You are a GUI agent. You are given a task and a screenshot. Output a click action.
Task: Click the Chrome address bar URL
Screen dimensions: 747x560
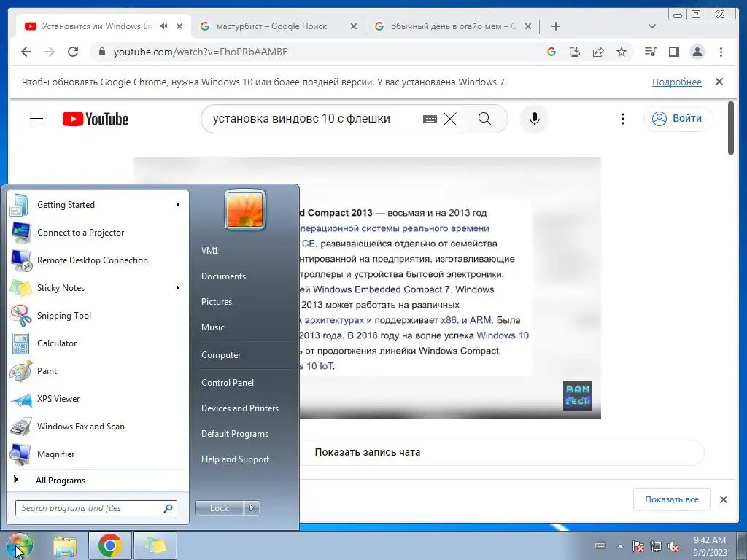[x=201, y=52]
